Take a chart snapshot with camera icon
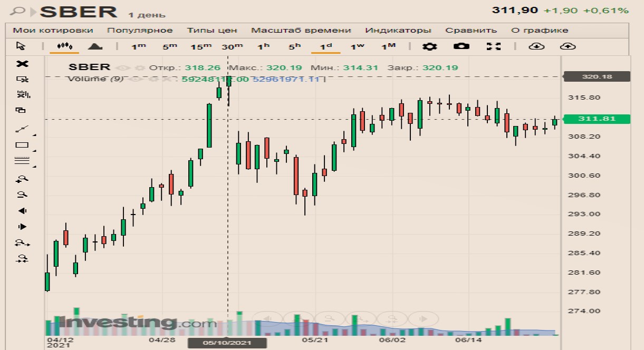644x350 pixels. point(462,46)
